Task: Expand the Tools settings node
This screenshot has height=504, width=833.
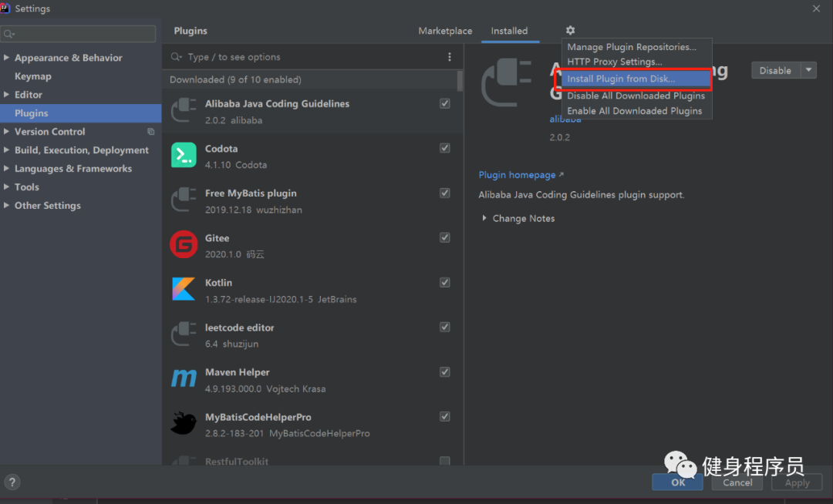Action: pos(6,186)
